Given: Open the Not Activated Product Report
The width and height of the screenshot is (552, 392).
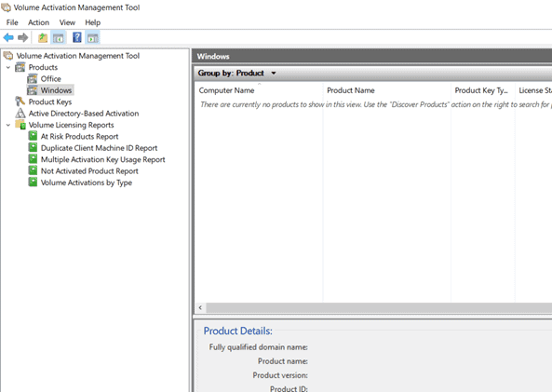Looking at the screenshot, I should pos(89,171).
